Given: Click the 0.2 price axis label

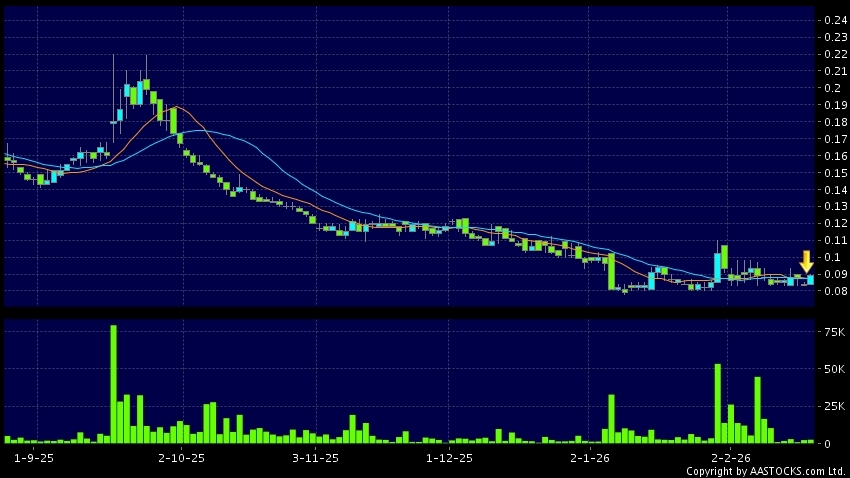Looking at the screenshot, I should tap(830, 88).
